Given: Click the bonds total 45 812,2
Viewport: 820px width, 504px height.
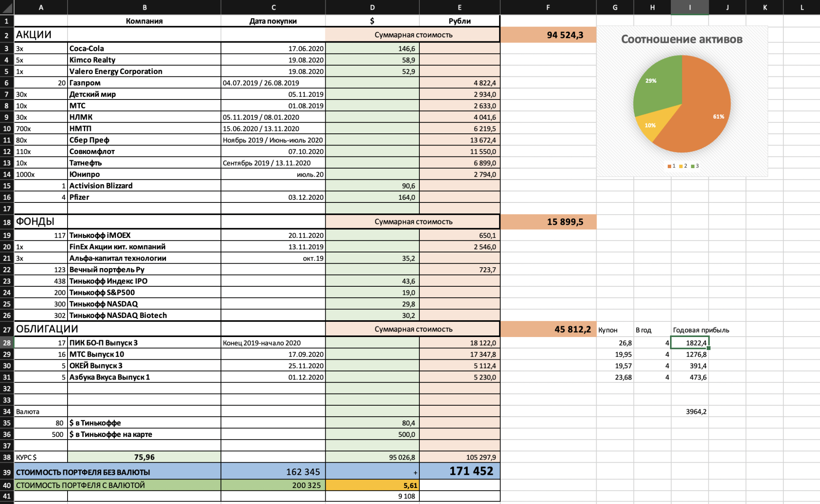Looking at the screenshot, I should coord(548,329).
